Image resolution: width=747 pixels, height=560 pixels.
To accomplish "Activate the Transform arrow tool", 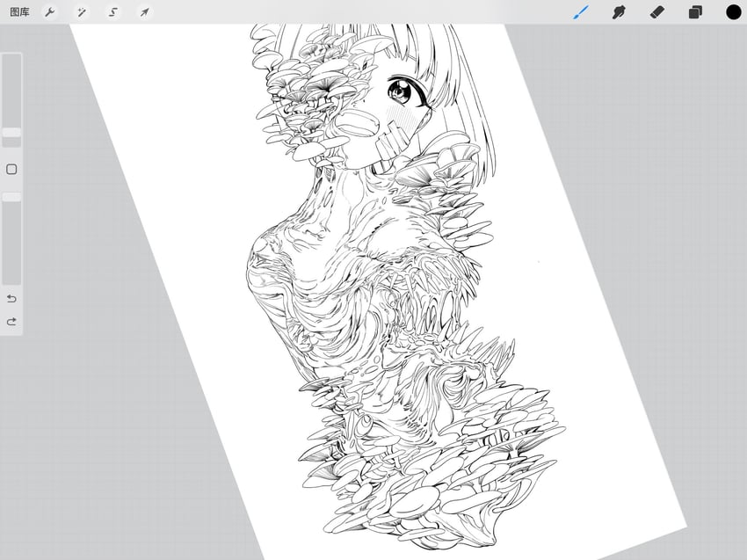I will (144, 12).
